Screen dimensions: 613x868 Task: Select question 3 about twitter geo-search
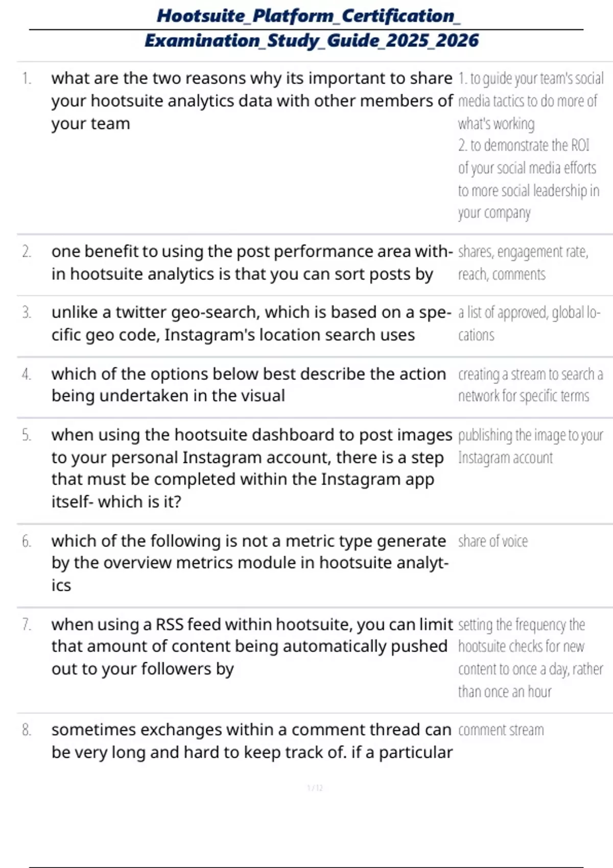251,323
